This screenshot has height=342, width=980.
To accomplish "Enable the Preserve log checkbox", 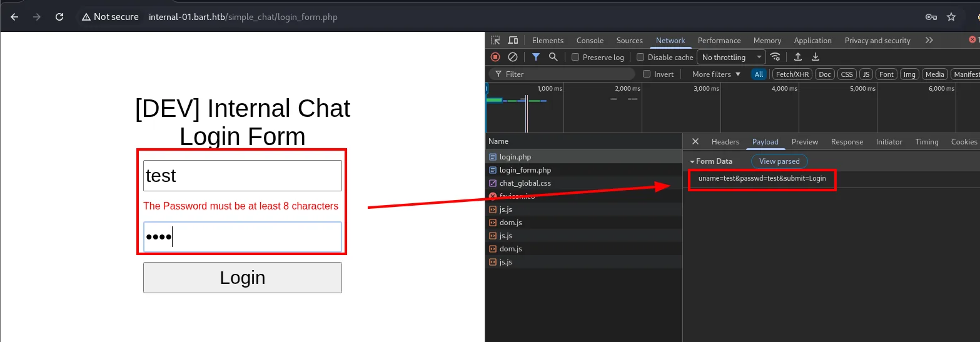I will click(575, 57).
